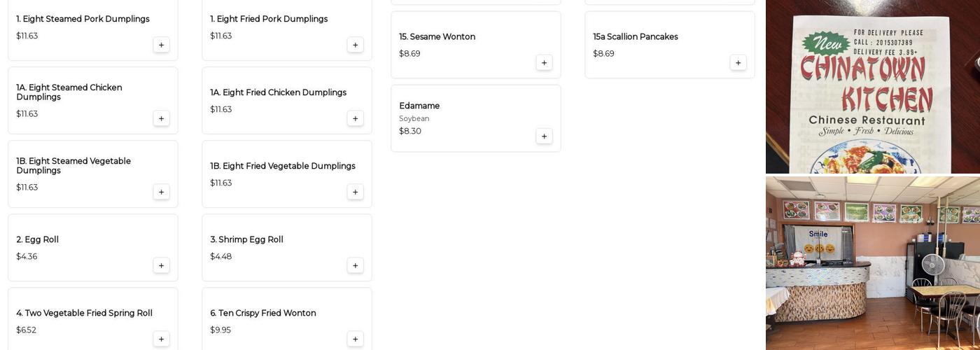Image resolution: width=980 pixels, height=350 pixels.
Task: Add Scallion Pancakes with plus button
Action: point(738,63)
